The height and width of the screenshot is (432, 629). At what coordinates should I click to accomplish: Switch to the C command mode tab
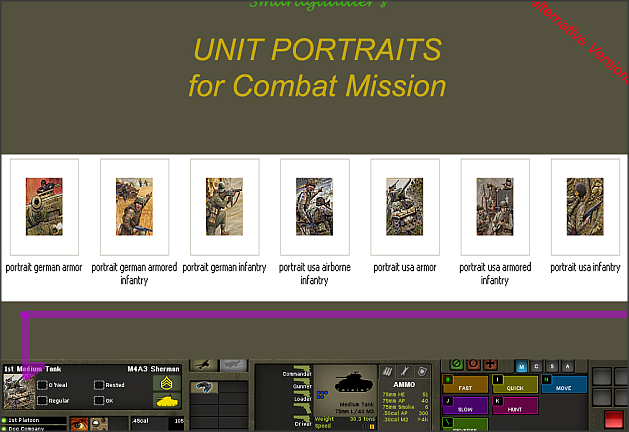tap(536, 367)
